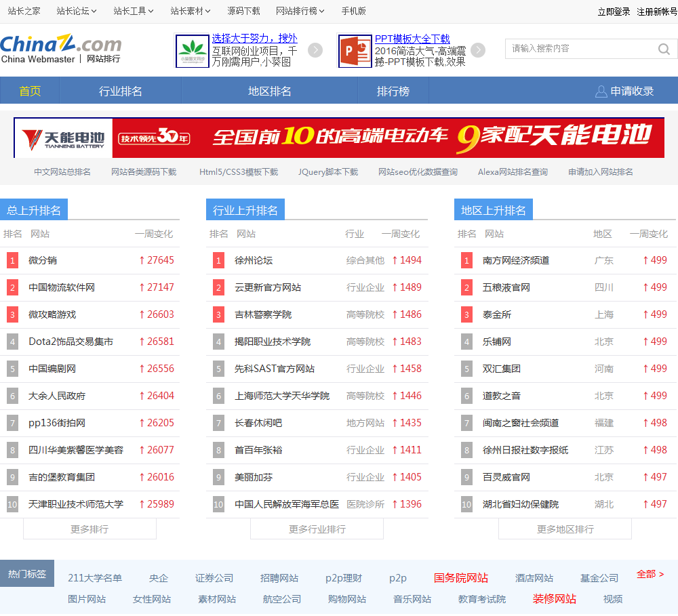This screenshot has width=678, height=616.
Task: Click the 申请收录 button
Action: (x=625, y=91)
